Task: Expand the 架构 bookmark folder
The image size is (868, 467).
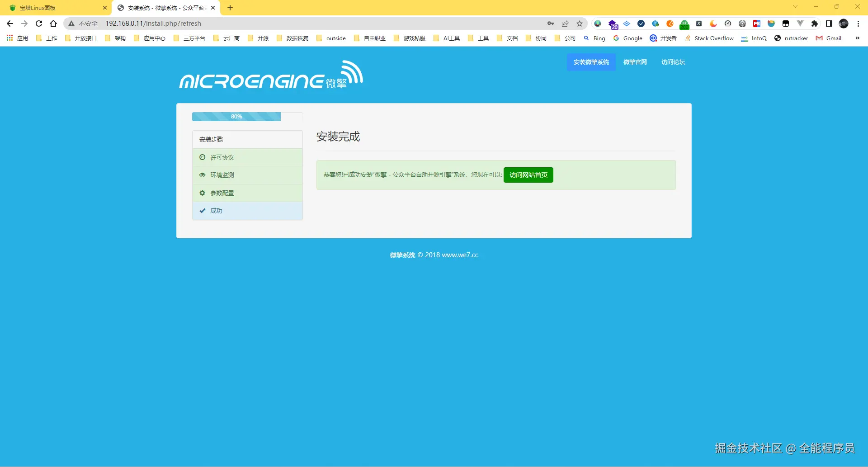Action: [x=115, y=38]
